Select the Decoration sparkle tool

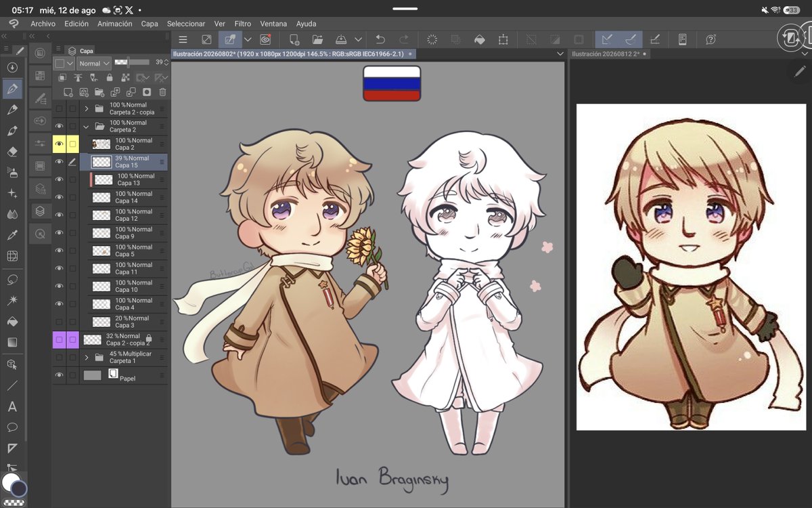tap(12, 193)
